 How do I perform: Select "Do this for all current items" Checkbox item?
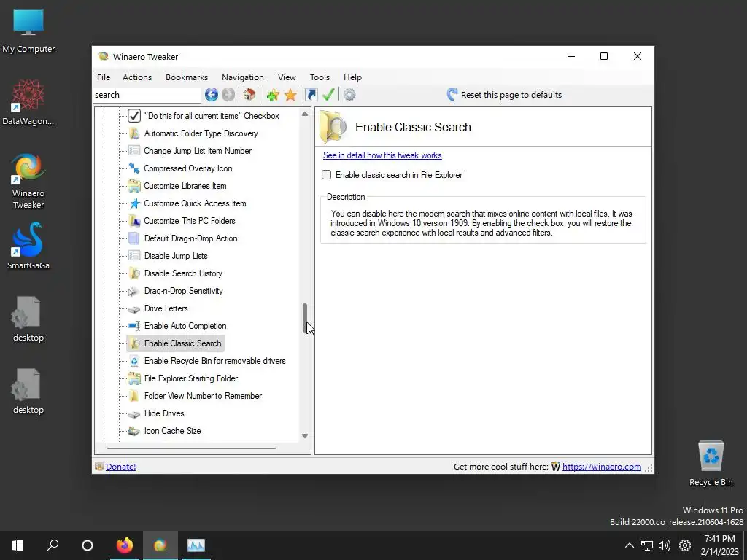(x=212, y=116)
